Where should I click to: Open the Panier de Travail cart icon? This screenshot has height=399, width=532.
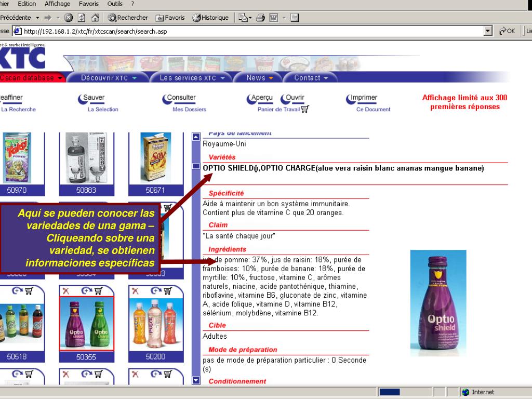pyautogui.click(x=304, y=109)
